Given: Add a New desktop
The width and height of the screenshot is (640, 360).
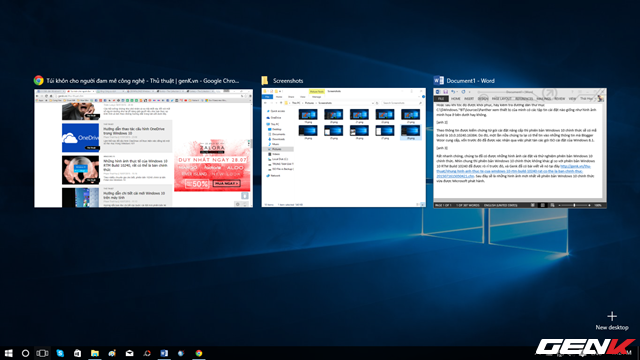Looking at the screenshot, I should [x=611, y=321].
